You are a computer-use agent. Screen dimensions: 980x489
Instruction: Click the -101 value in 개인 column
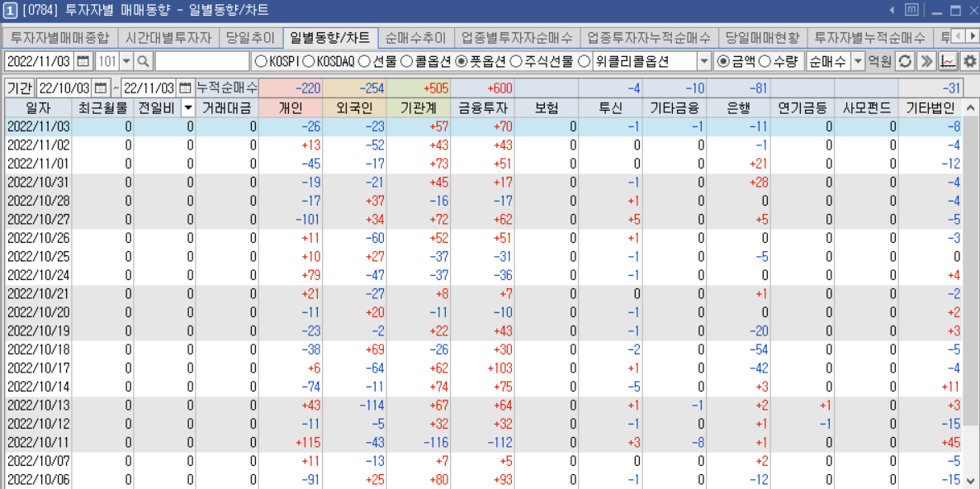(307, 220)
